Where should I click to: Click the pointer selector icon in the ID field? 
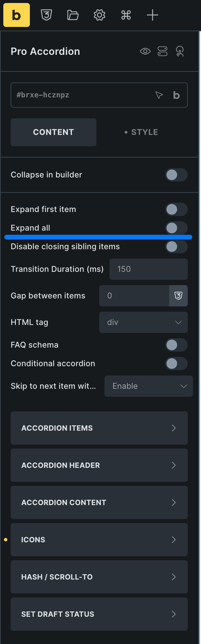pos(159,95)
